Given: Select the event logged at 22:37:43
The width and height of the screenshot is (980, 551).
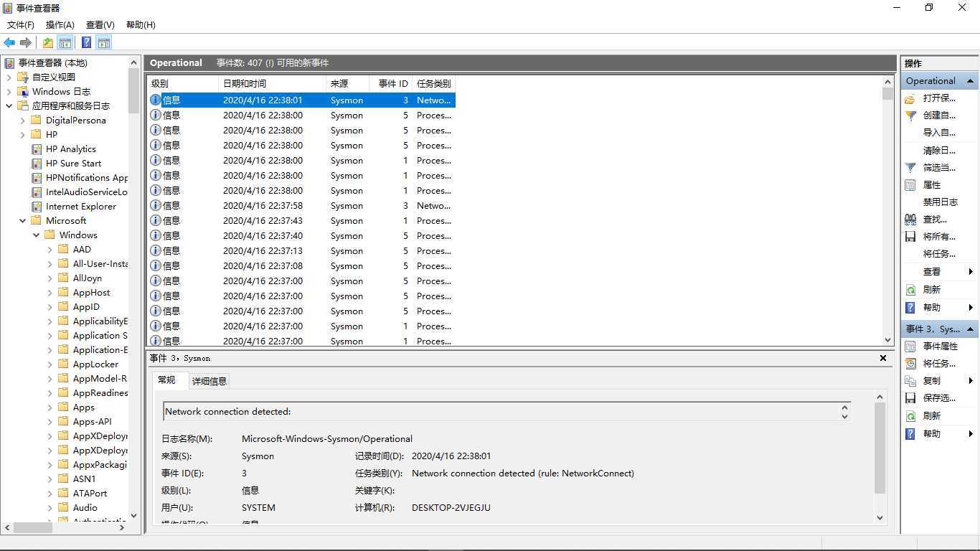Looking at the screenshot, I should pyautogui.click(x=301, y=221).
